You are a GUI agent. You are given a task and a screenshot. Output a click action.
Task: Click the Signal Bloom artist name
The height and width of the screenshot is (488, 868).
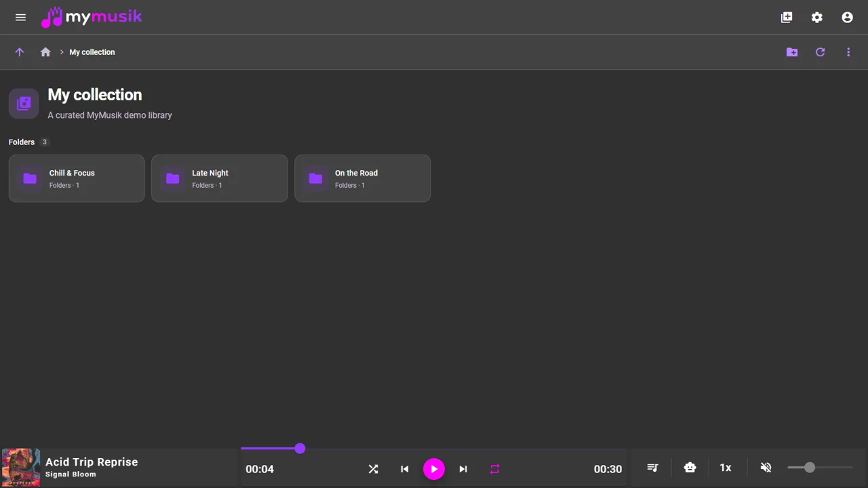71,474
